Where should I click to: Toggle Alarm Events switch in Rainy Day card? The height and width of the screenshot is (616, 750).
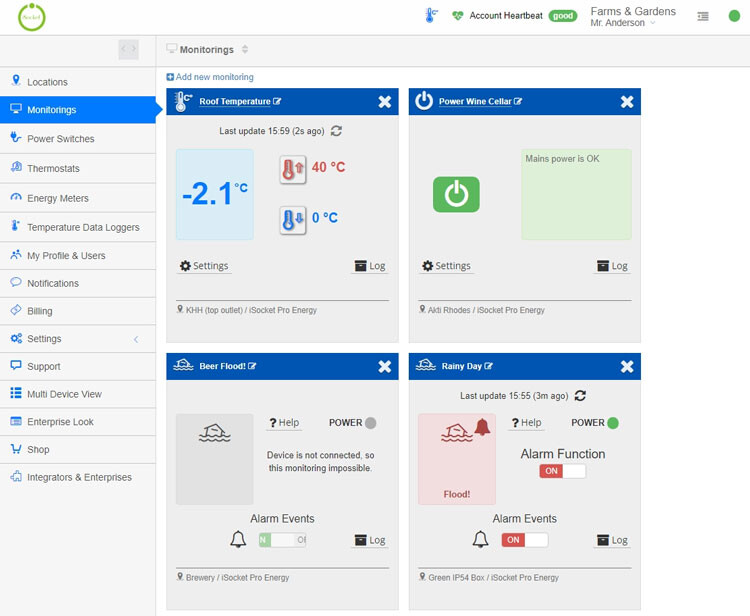524,540
